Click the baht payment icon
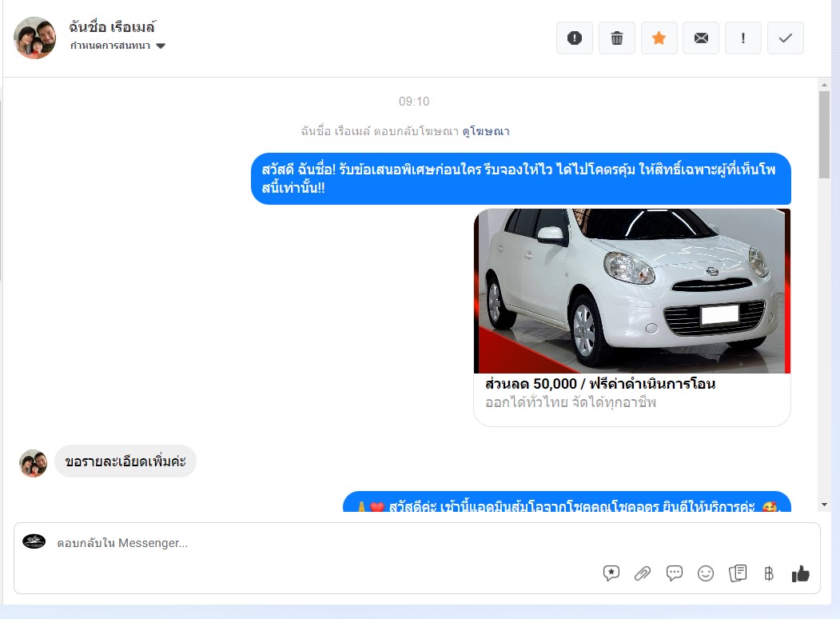 pyautogui.click(x=769, y=573)
